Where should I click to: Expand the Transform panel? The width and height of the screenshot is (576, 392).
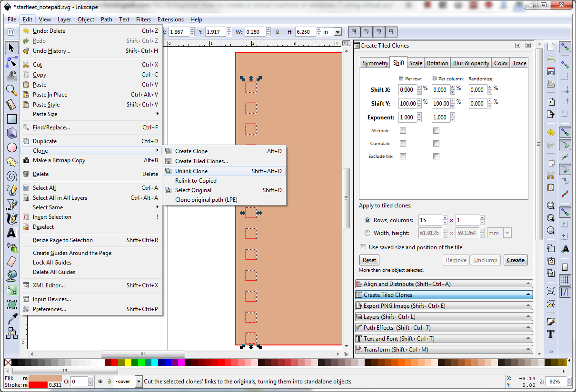[444, 350]
